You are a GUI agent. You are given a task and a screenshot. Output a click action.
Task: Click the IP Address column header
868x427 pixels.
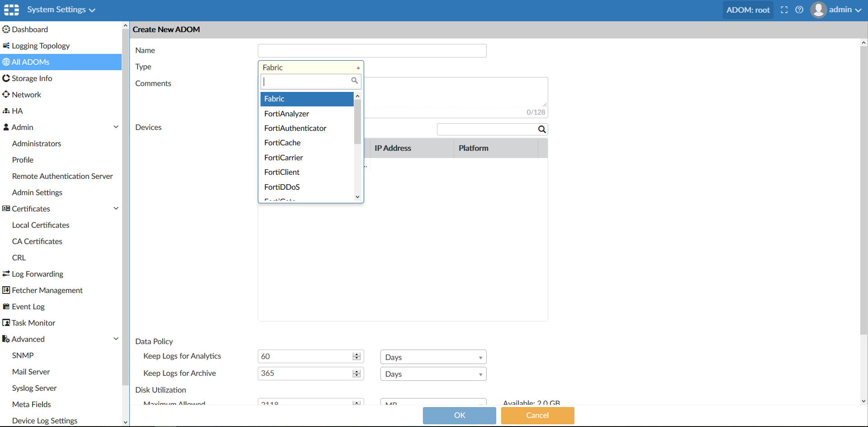coord(412,148)
